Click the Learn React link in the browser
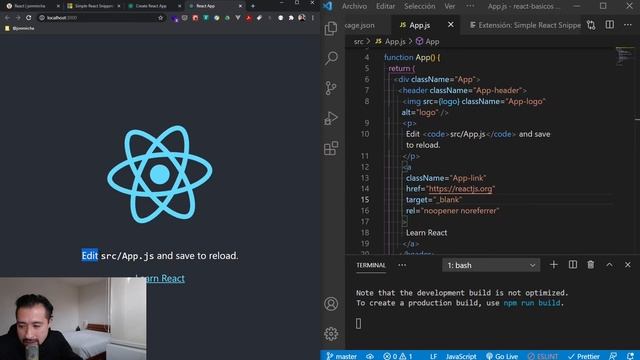This screenshot has width=640, height=360. click(165, 278)
